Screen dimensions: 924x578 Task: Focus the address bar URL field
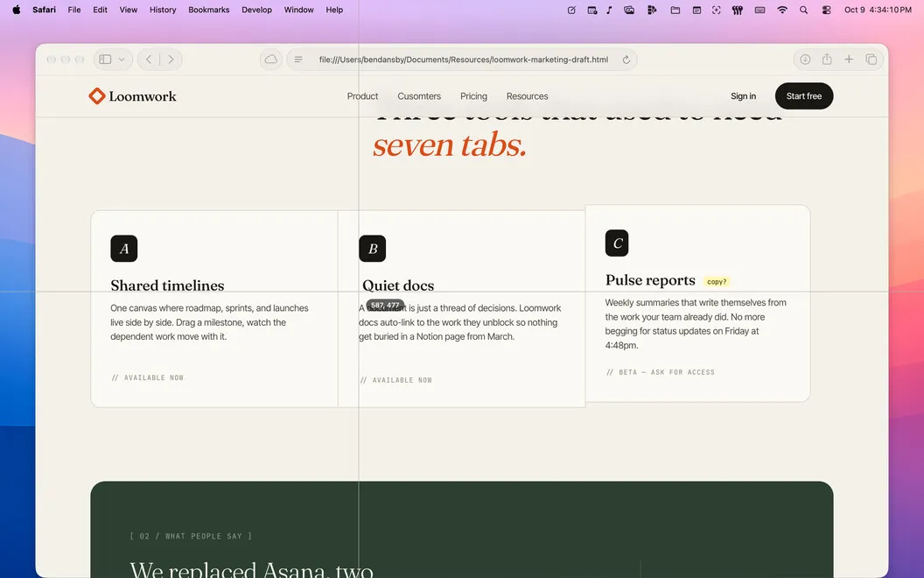463,60
